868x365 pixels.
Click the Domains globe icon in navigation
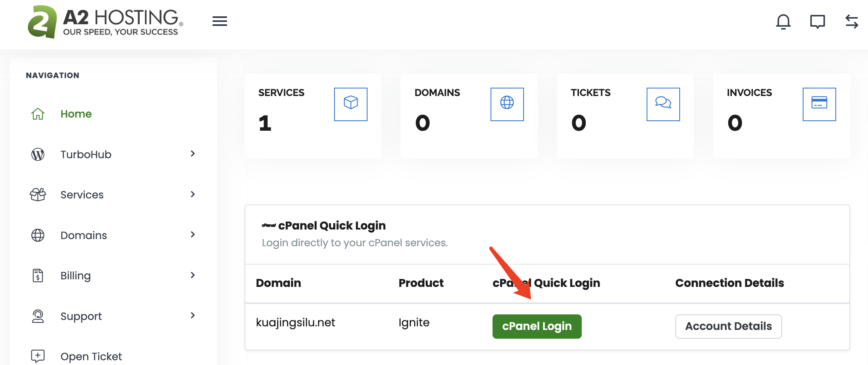tap(38, 235)
